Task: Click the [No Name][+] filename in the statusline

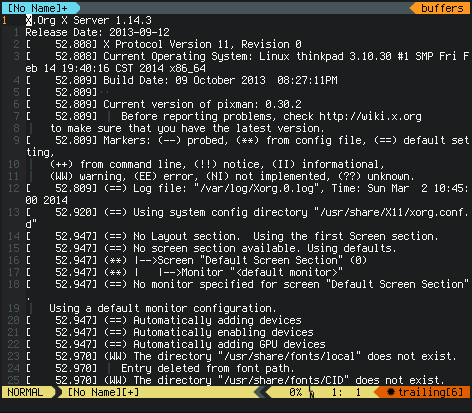Action: pos(104,392)
